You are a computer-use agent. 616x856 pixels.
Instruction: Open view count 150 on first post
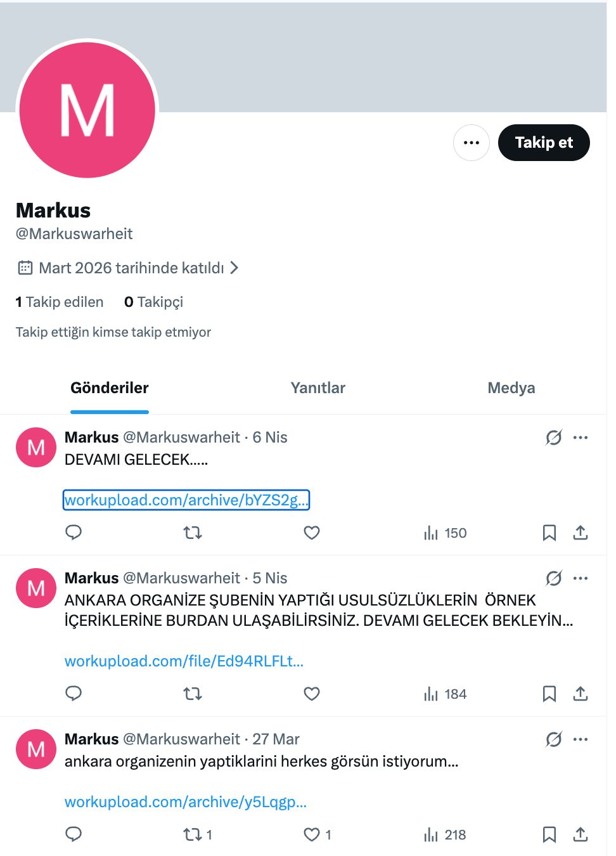[x=445, y=533]
